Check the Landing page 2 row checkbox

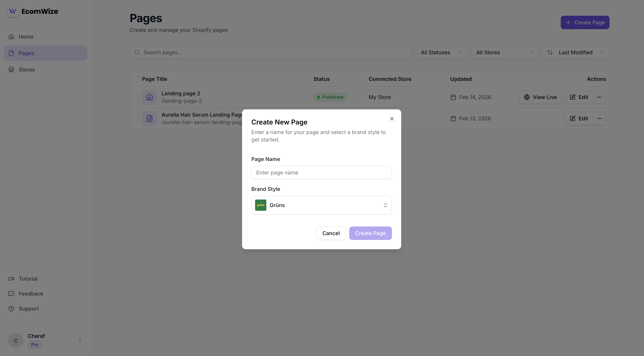click(x=136, y=97)
